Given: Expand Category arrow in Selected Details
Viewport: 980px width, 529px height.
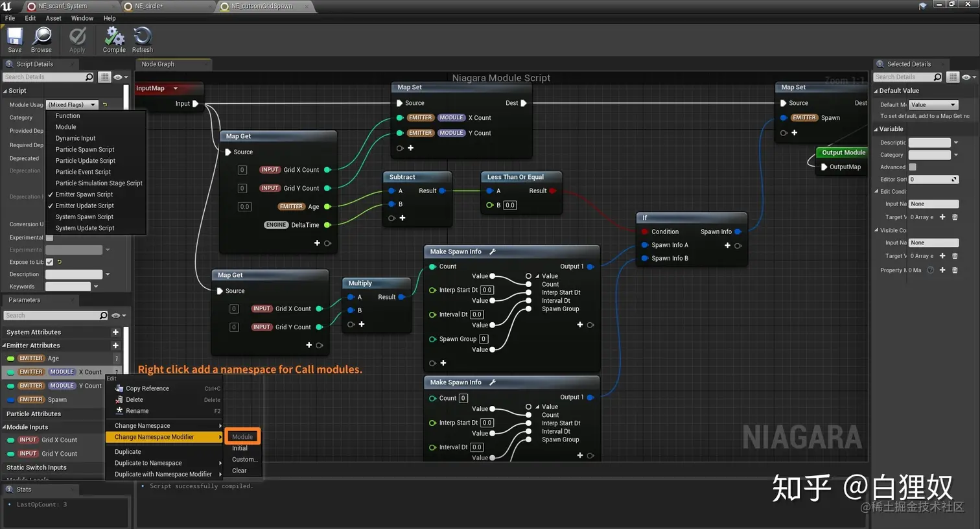Looking at the screenshot, I should click(x=956, y=155).
